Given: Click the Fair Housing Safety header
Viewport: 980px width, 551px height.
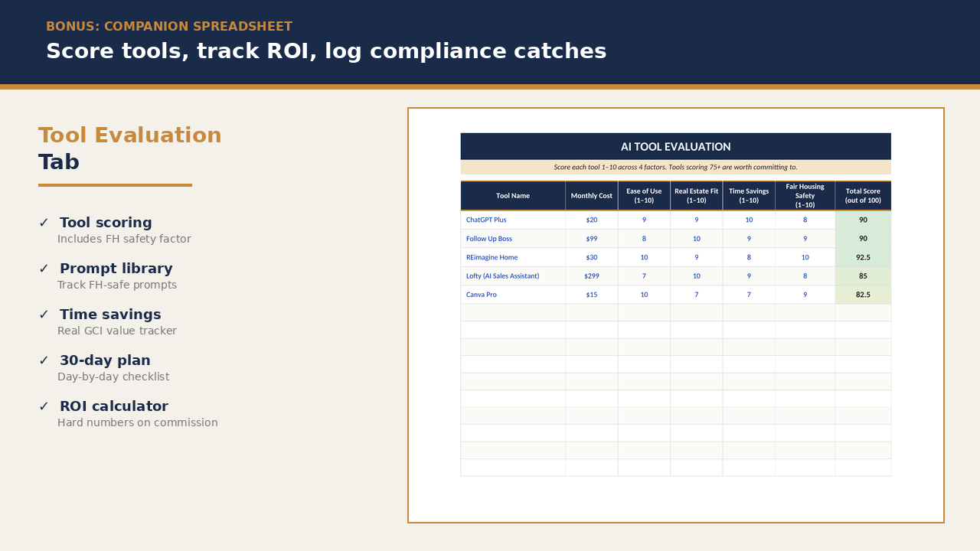Looking at the screenshot, I should point(805,196).
